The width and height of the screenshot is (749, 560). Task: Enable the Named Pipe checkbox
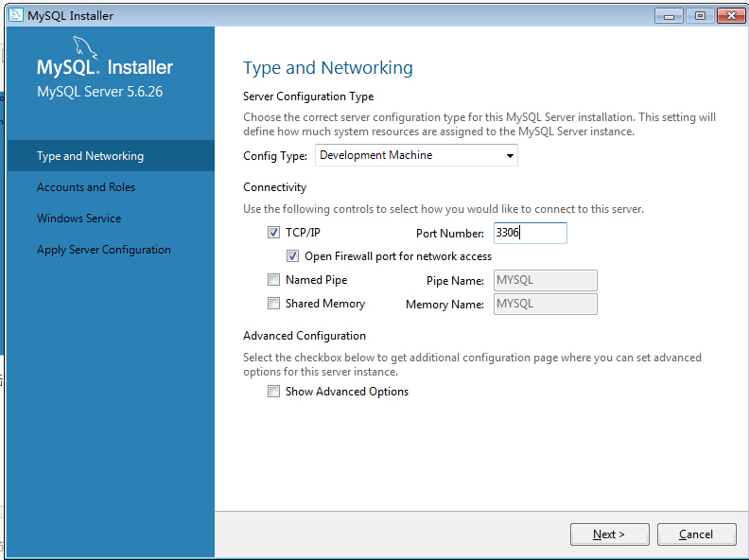273,279
